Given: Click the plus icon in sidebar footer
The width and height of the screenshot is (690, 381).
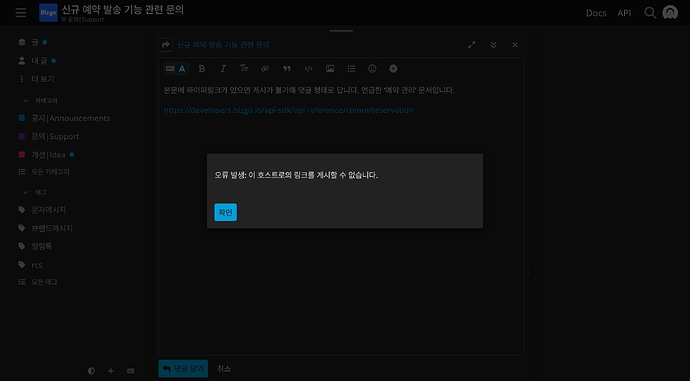Looking at the screenshot, I should [111, 371].
